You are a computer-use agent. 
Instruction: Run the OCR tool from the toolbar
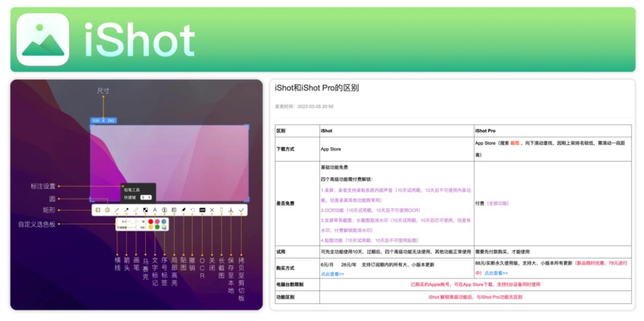click(202, 210)
